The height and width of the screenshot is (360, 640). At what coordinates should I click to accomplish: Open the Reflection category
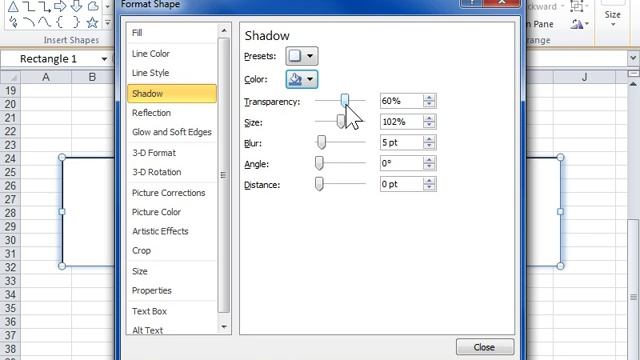(x=172, y=113)
